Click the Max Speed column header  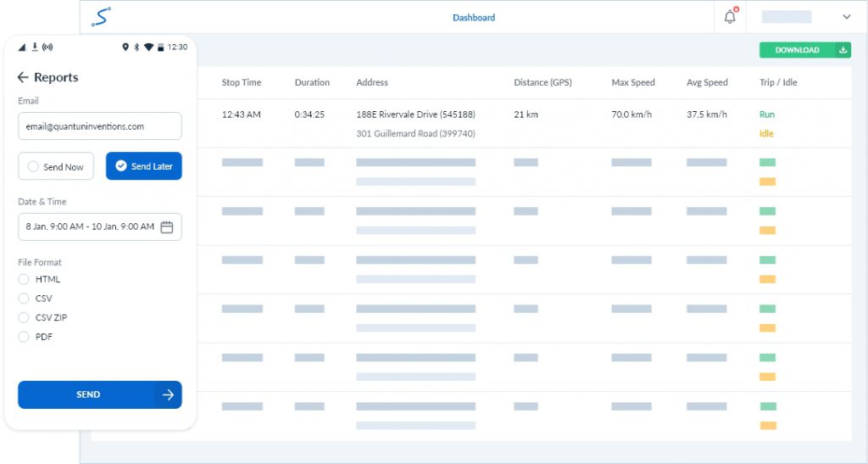coord(633,82)
